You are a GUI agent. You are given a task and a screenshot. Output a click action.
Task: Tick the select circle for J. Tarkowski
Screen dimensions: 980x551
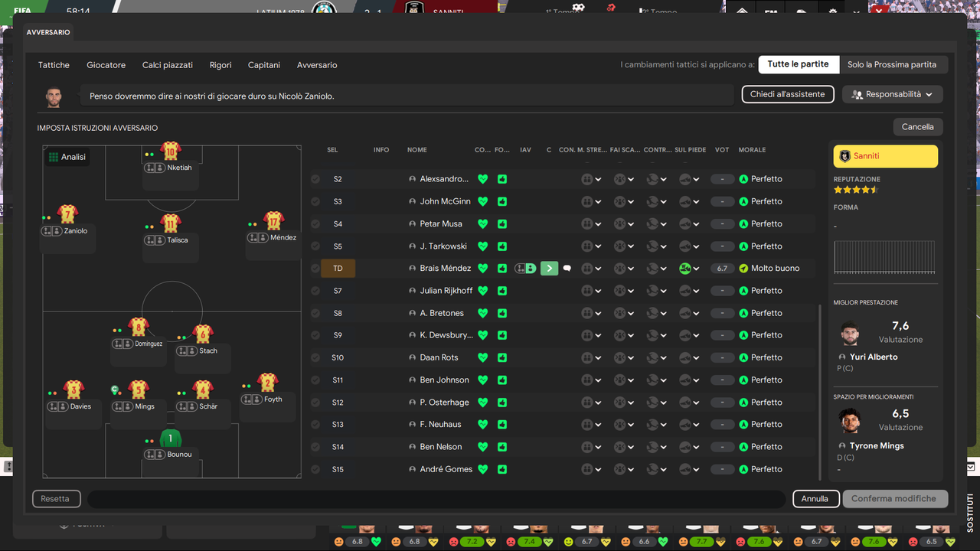click(x=315, y=246)
